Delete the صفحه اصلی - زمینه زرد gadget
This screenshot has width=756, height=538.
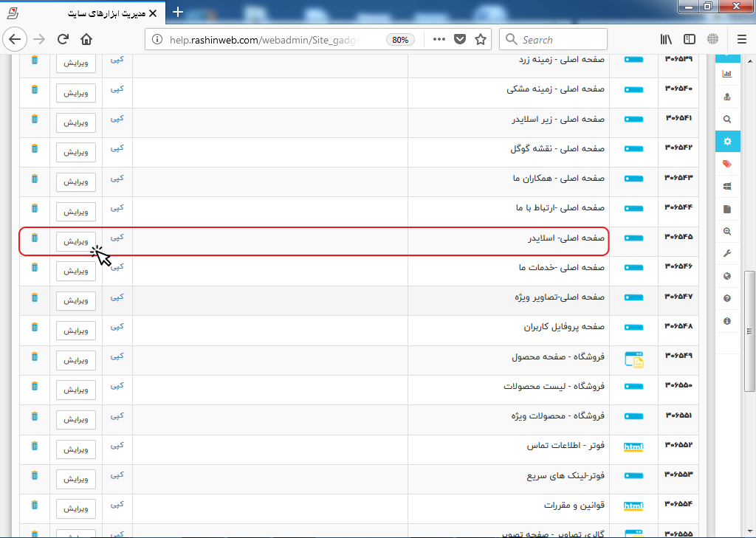pos(34,60)
